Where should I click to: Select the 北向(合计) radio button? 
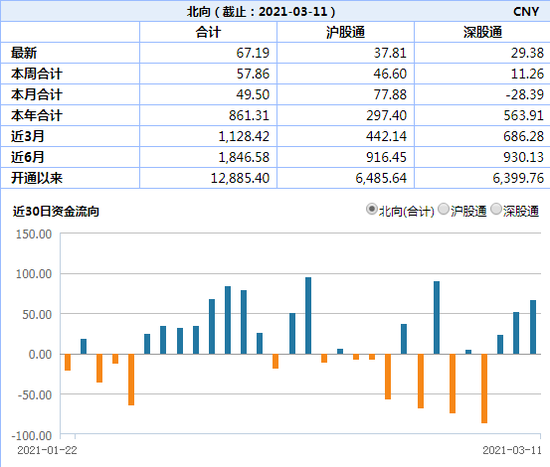371,209
